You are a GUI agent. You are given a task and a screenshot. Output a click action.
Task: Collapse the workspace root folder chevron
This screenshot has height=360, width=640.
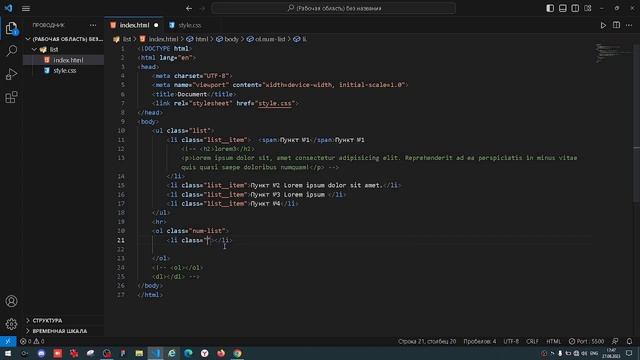pyautogui.click(x=28, y=39)
